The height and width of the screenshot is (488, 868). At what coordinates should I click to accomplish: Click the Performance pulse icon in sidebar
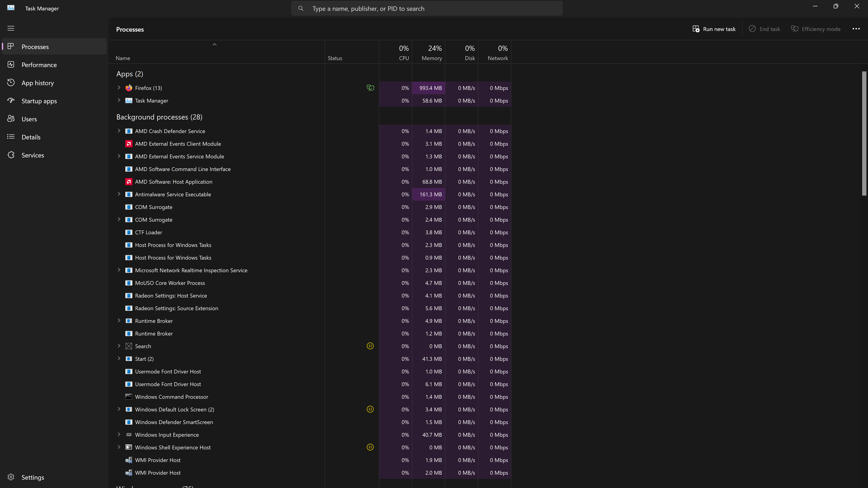coord(11,64)
